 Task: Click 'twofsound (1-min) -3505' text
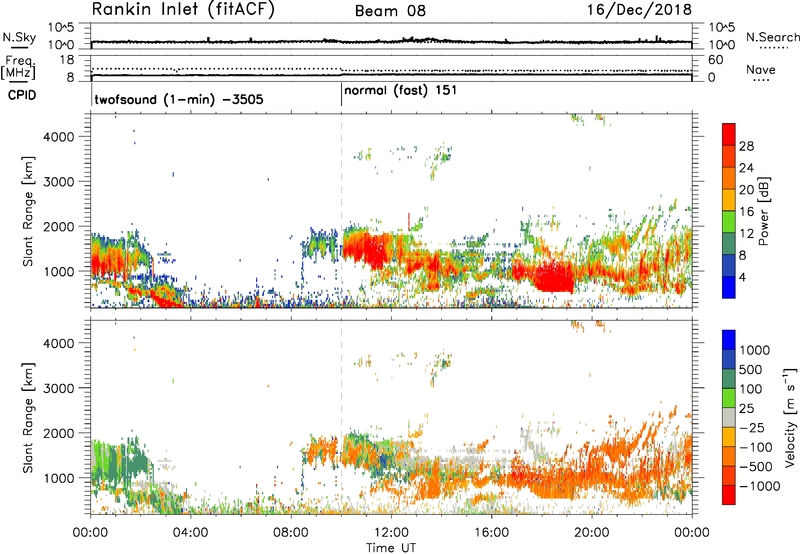[179, 99]
